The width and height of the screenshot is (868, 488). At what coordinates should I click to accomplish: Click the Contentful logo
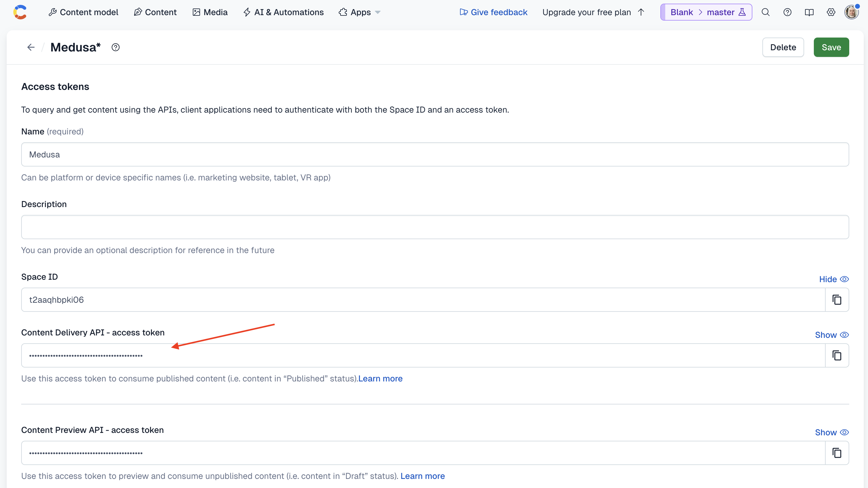tap(20, 12)
